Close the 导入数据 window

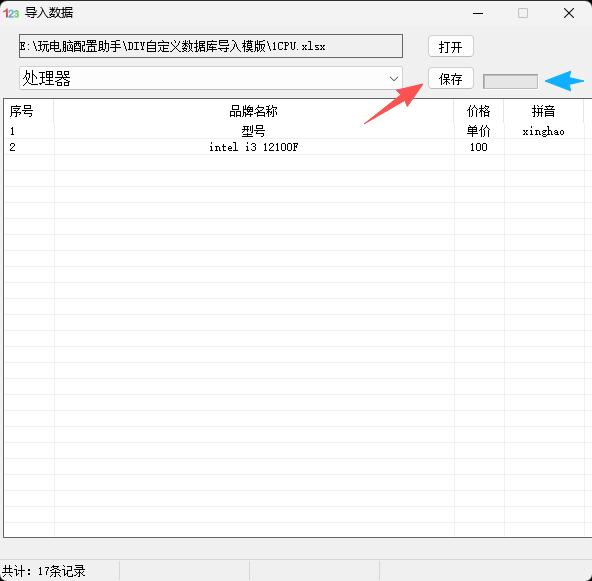pyautogui.click(x=569, y=13)
